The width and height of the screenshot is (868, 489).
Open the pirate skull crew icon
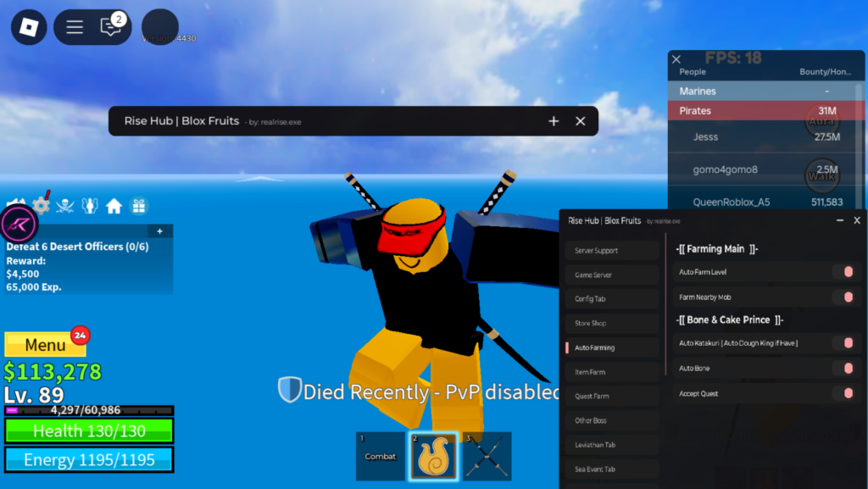pos(65,206)
